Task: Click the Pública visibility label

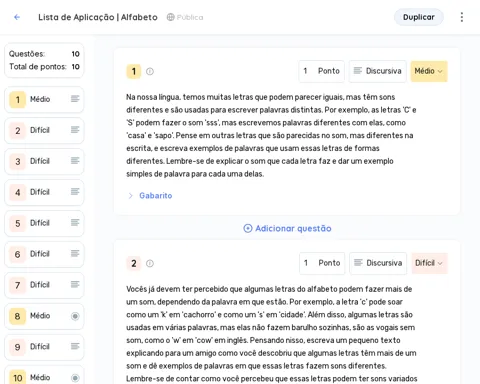Action: tap(190, 17)
